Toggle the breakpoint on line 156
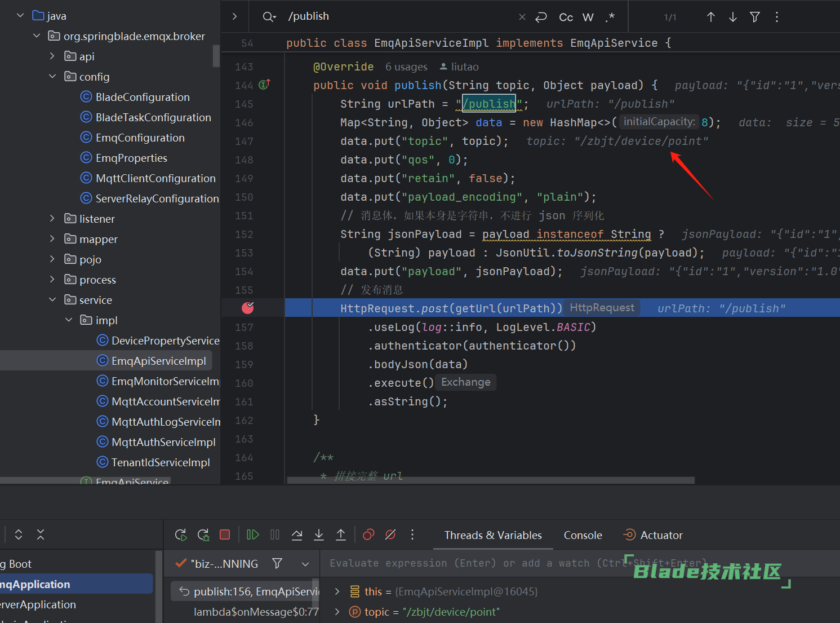The image size is (840, 623). click(x=248, y=308)
